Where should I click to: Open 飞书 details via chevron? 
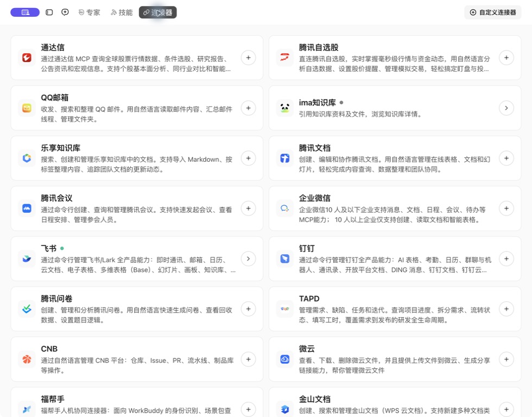249,258
